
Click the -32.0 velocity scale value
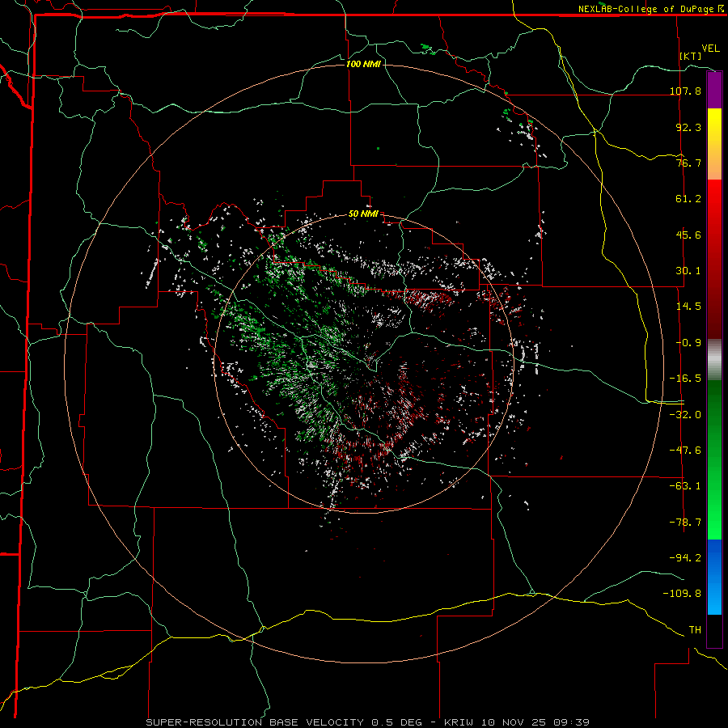click(x=685, y=415)
